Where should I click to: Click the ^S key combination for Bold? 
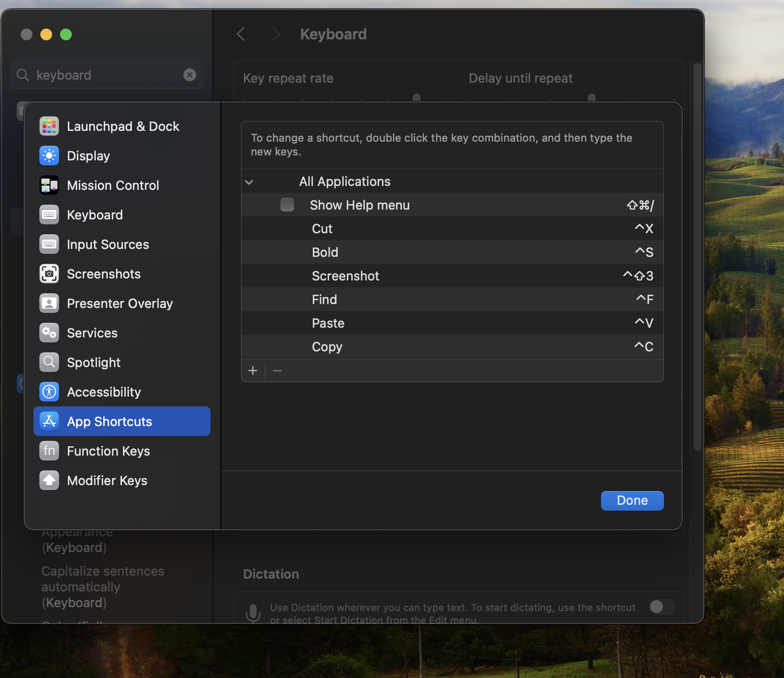pyautogui.click(x=644, y=252)
